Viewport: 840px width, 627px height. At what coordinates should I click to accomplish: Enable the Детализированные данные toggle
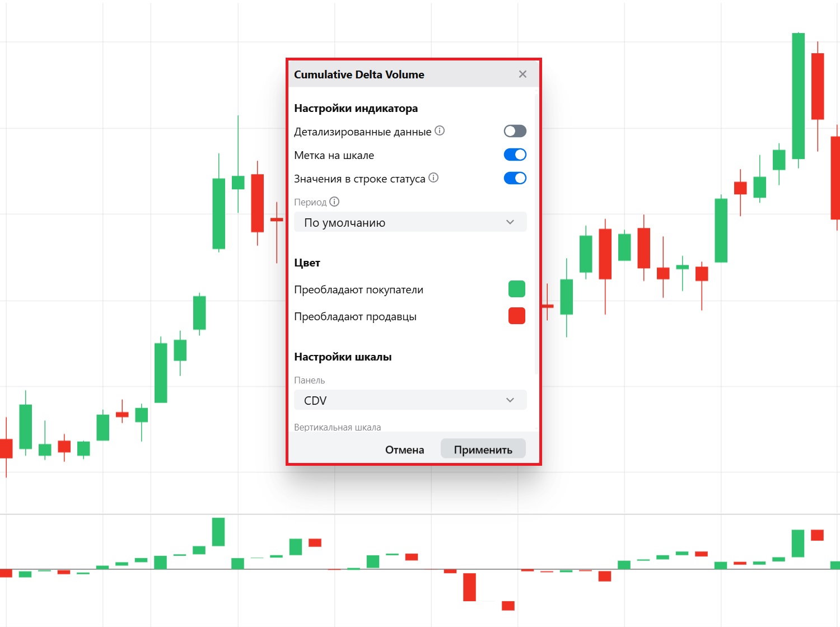click(515, 131)
